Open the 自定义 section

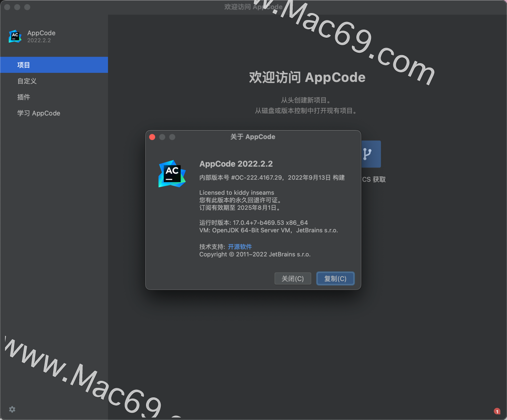point(54,81)
